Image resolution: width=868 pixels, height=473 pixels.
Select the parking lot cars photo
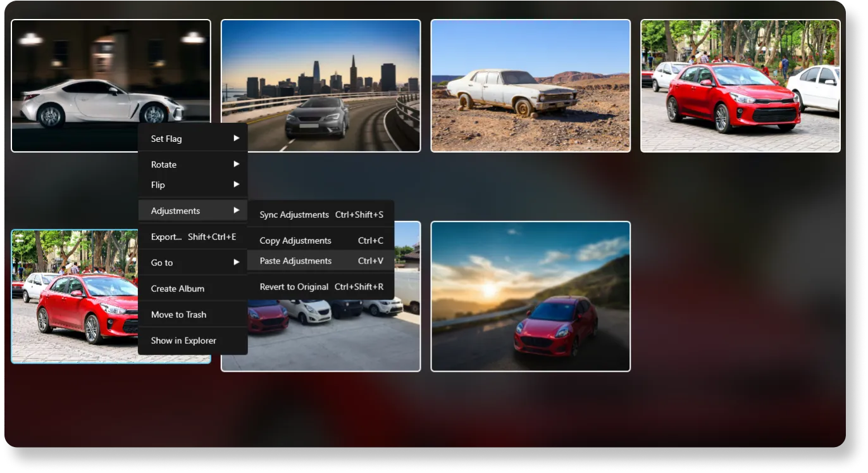coord(321,336)
